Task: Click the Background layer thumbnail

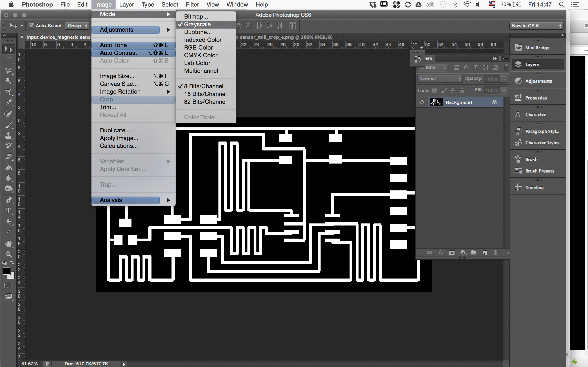Action: pos(436,102)
